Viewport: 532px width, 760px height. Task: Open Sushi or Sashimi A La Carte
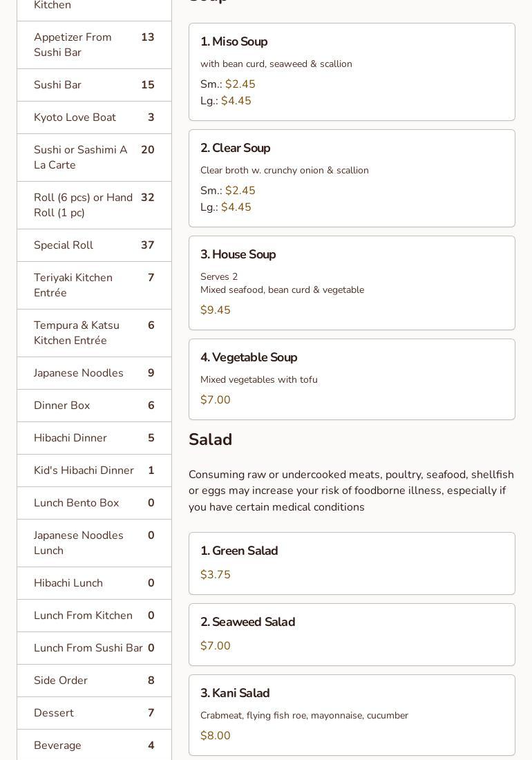pos(94,158)
